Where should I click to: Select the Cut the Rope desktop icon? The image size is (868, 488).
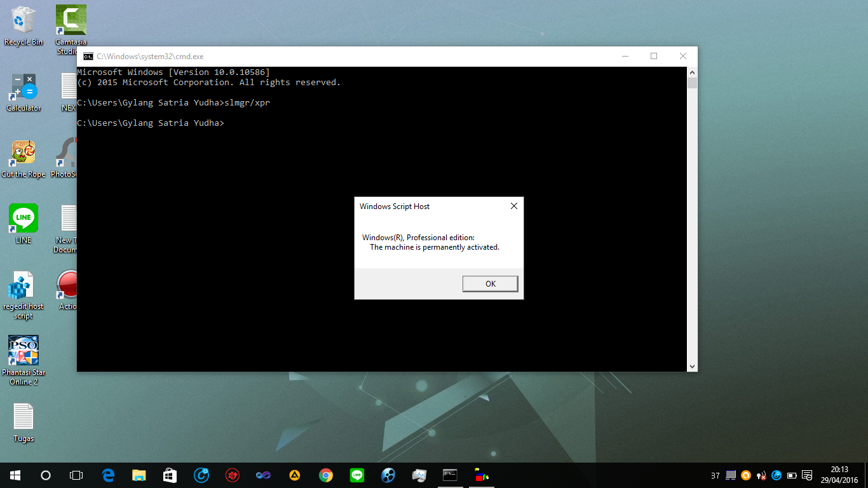pyautogui.click(x=24, y=159)
